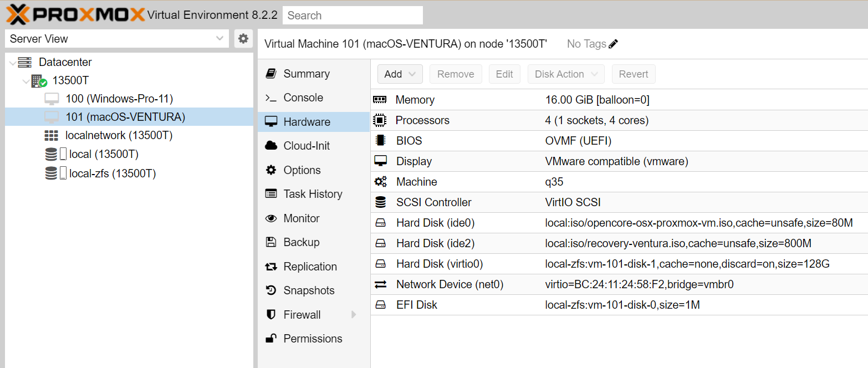This screenshot has height=368, width=868.
Task: Click the Replication arrows icon
Action: 271,267
